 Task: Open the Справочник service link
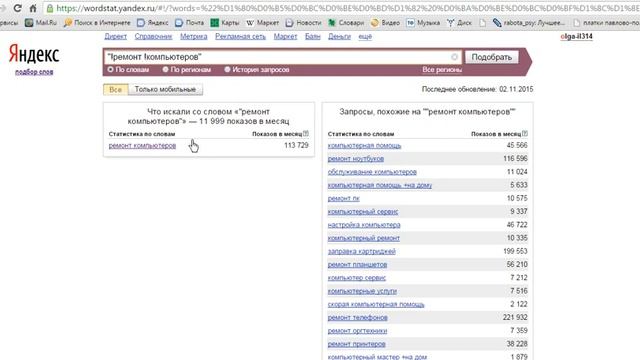153,36
